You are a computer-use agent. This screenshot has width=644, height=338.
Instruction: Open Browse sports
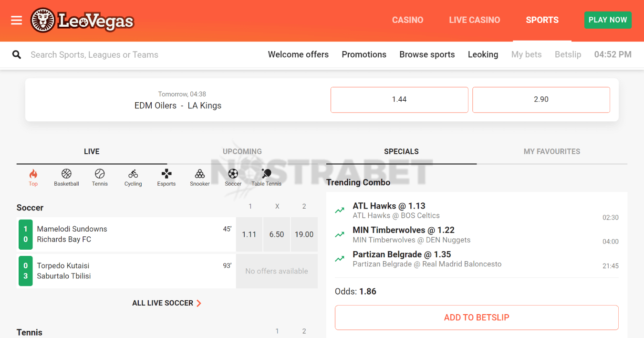427,54
